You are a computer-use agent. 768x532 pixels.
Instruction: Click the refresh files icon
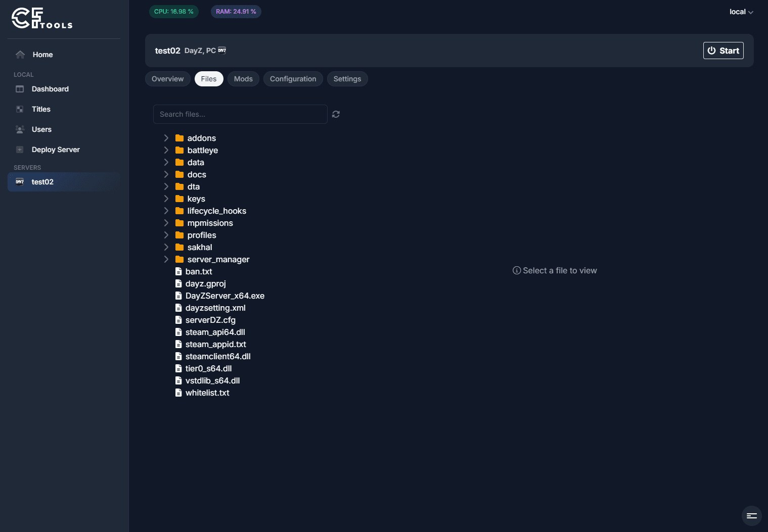pos(336,114)
